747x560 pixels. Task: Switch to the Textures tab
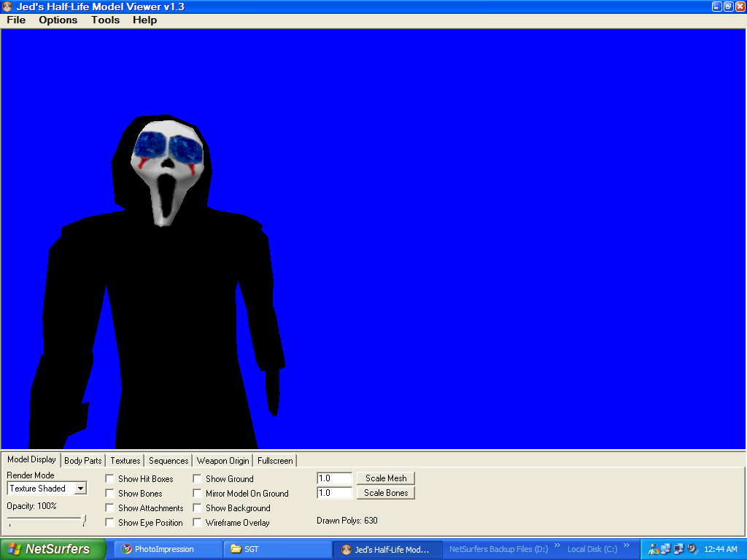(x=125, y=461)
